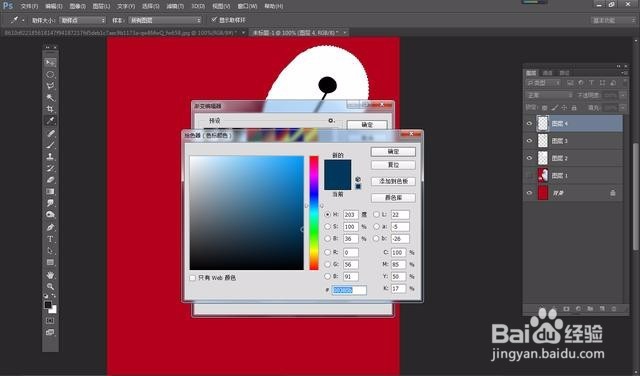Image resolution: width=640 pixels, height=376 pixels.
Task: Open the gradient presets gear menu
Action: click(x=331, y=121)
